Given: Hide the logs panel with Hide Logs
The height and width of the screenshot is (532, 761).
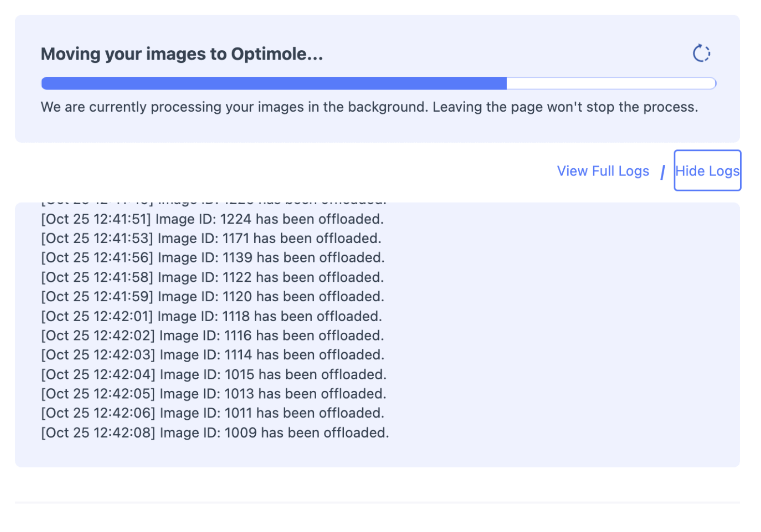Looking at the screenshot, I should tap(707, 171).
